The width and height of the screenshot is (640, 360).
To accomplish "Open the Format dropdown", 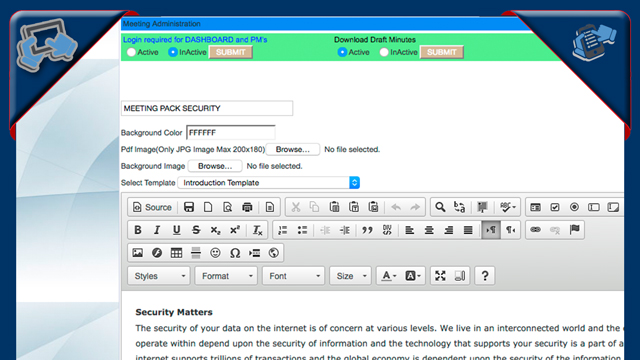I will tap(226, 276).
